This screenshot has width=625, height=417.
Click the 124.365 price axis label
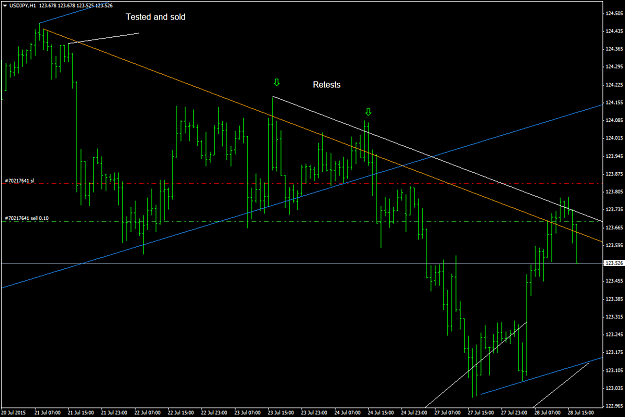pos(614,49)
